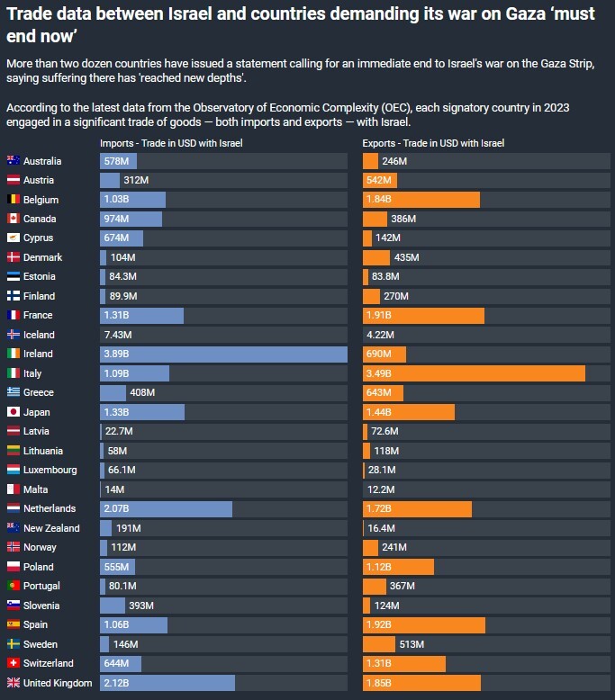Screen dimensions: 615x700
Task: Click the Greece flag icon
Action: (13, 392)
